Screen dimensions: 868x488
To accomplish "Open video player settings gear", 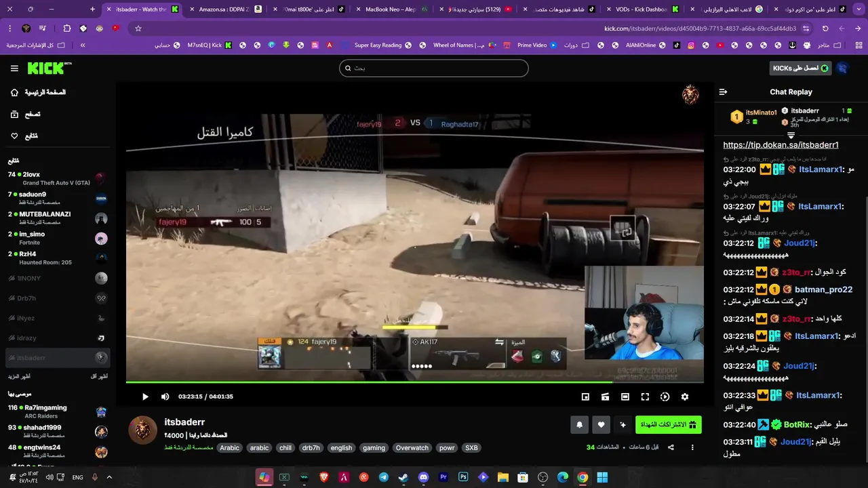I will [x=685, y=396].
